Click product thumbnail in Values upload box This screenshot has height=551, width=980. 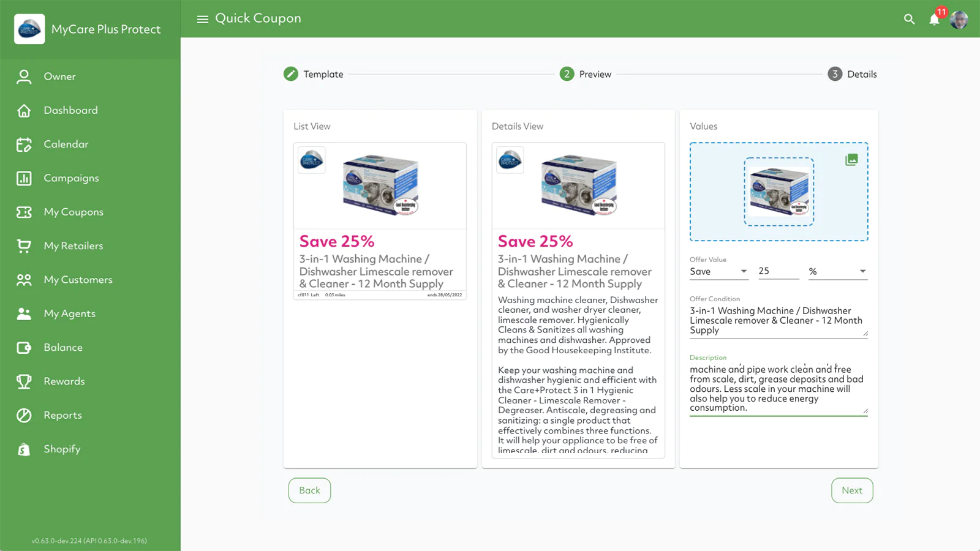coord(779,192)
